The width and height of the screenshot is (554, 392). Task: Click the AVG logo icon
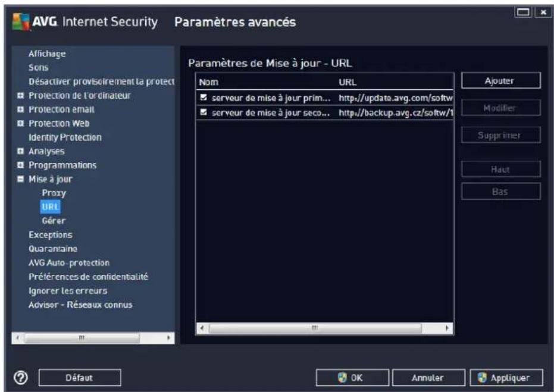point(20,21)
